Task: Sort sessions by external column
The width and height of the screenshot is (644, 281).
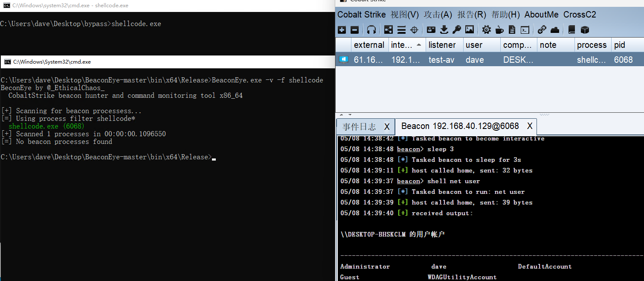Action: click(369, 45)
